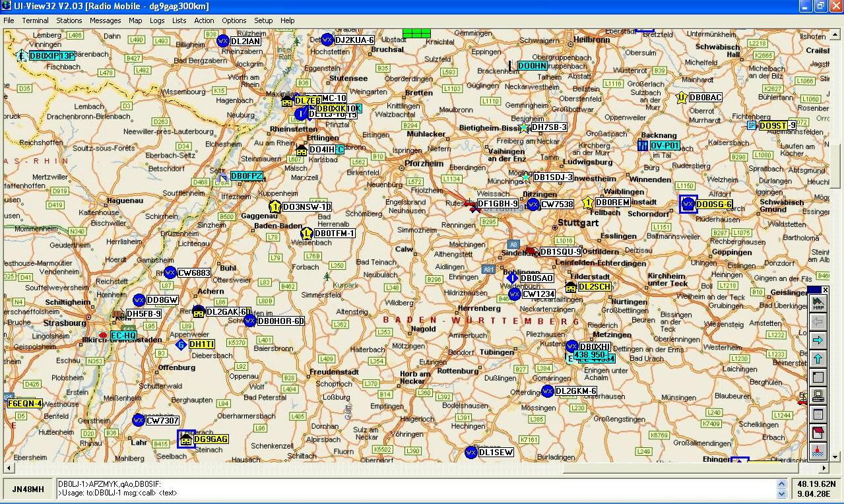Click the OV-P01 station icon
Viewport: 844px width, 504px height.
643,145
